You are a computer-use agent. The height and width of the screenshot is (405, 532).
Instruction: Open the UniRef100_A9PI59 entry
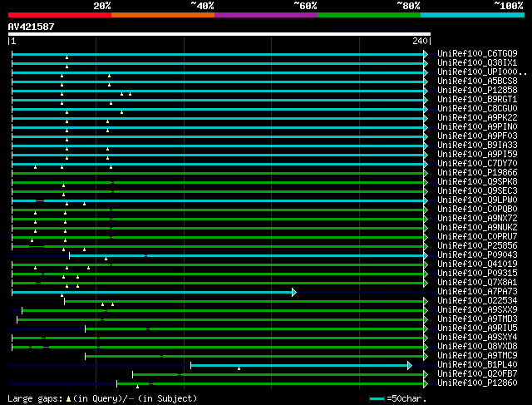pyautogui.click(x=477, y=155)
